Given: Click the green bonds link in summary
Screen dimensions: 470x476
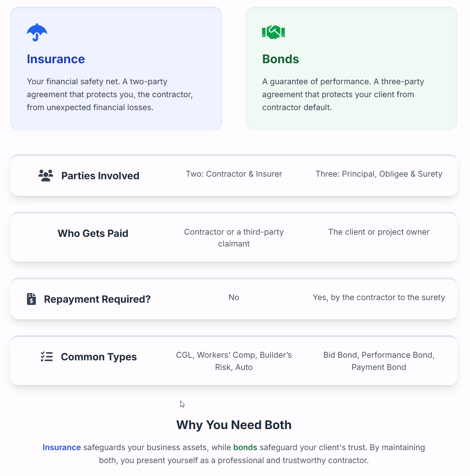Looking at the screenshot, I should (245, 448).
